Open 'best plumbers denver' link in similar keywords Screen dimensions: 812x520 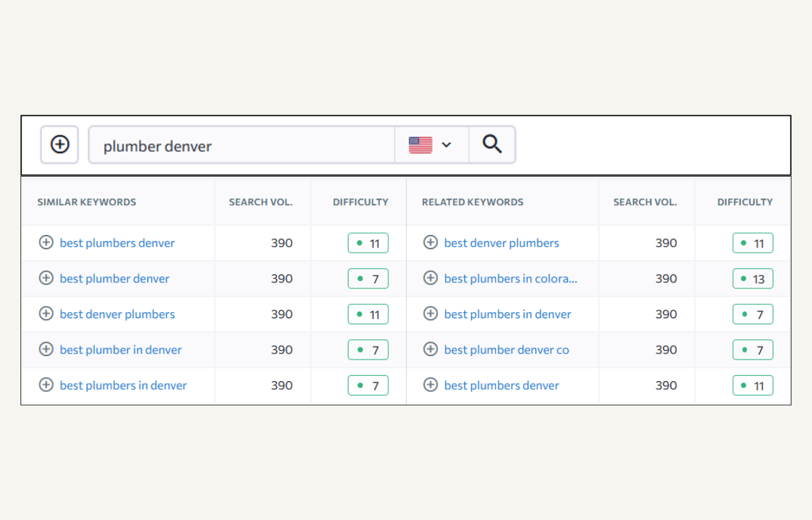coord(117,243)
